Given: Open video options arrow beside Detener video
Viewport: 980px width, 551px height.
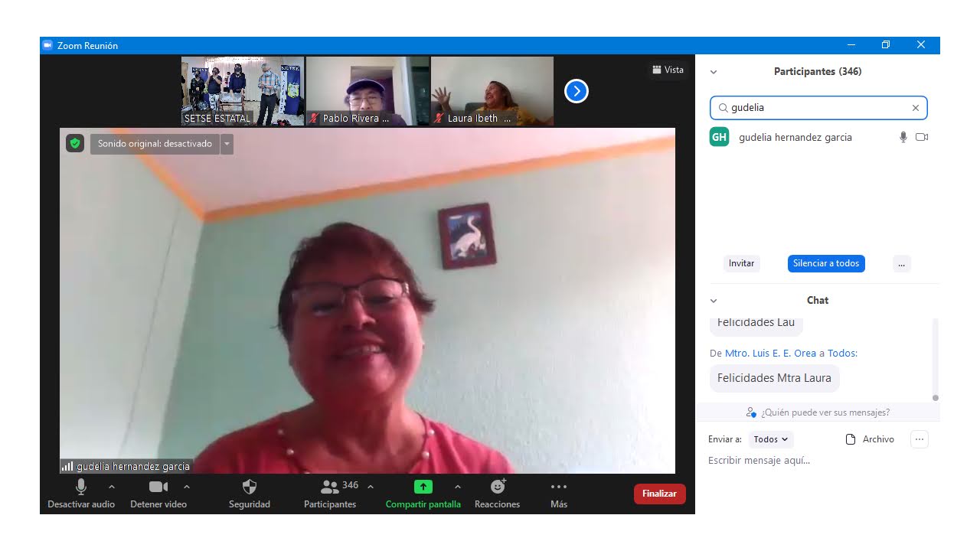Looking at the screenshot, I should tap(187, 487).
